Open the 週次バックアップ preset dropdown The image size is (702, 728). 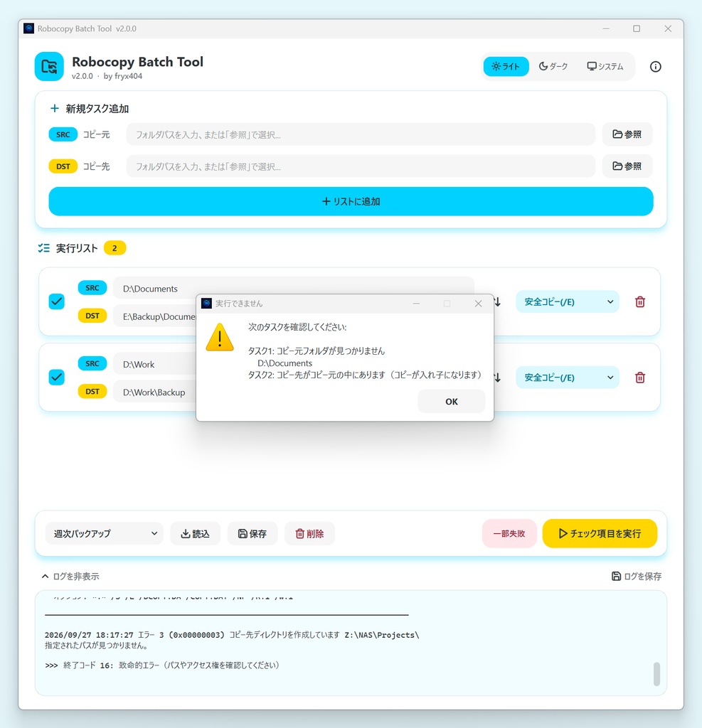click(x=105, y=533)
